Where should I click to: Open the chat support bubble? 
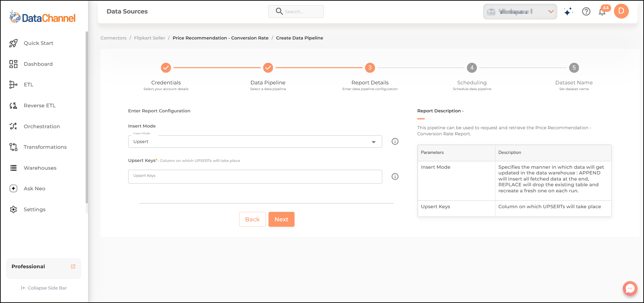pyautogui.click(x=630, y=288)
